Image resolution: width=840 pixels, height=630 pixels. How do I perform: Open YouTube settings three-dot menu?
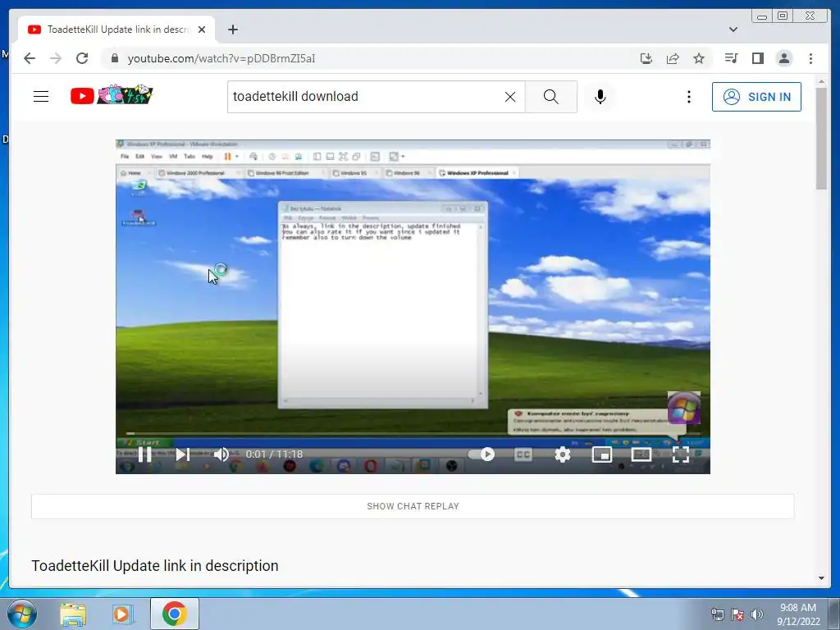(x=689, y=97)
